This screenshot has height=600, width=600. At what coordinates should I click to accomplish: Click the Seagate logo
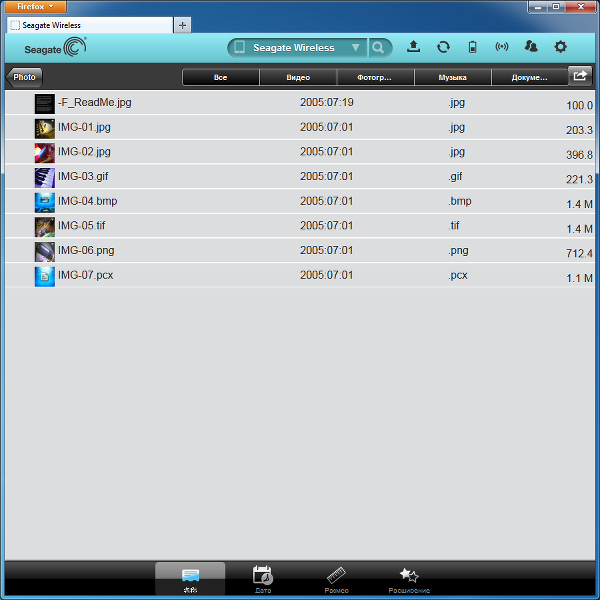[x=55, y=47]
